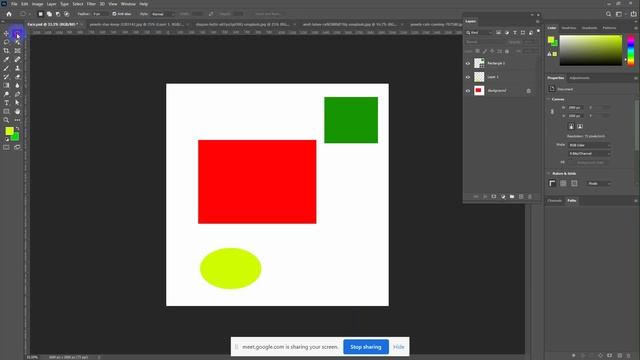Open the Window menu
The width and height of the screenshot is (640, 360).
128,4
